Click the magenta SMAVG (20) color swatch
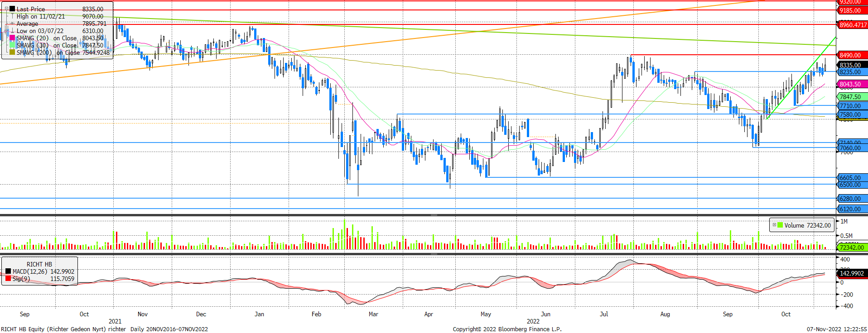Image resolution: width=868 pixels, height=333 pixels. tap(12, 38)
